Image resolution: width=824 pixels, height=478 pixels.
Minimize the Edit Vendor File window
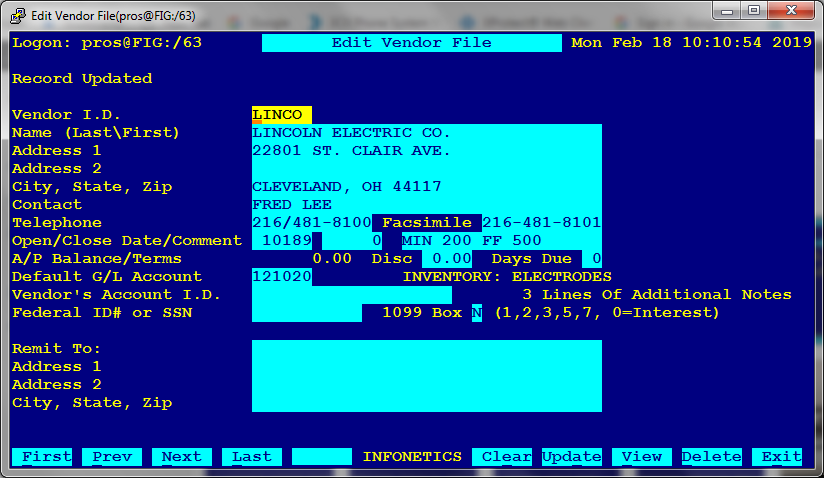click(x=727, y=11)
